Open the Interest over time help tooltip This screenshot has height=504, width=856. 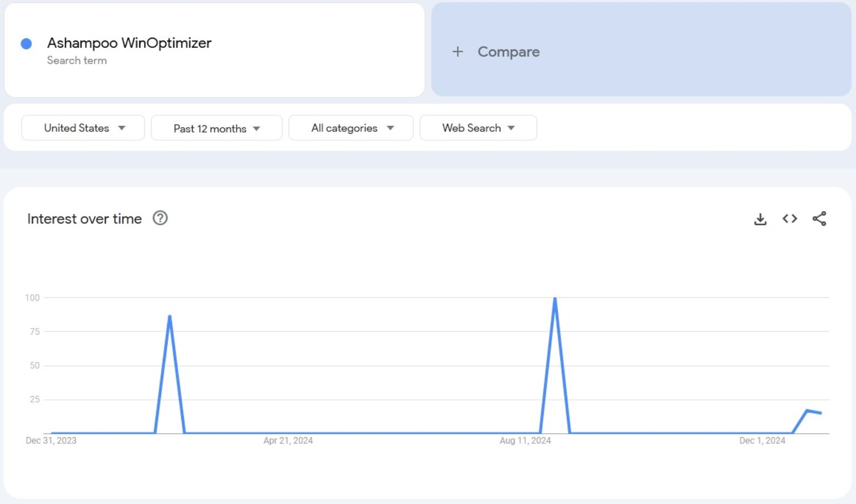160,218
